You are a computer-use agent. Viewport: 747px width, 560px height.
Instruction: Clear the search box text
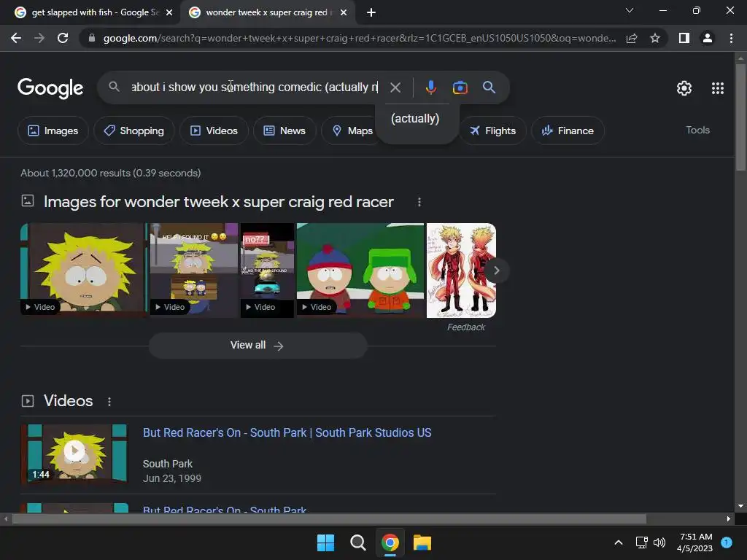395,87
